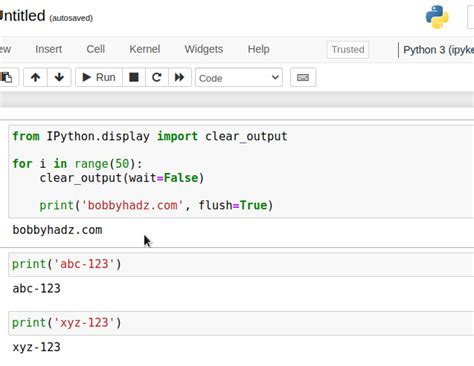The image size is (474, 366).
Task: Open the Widgets menu
Action: (204, 49)
